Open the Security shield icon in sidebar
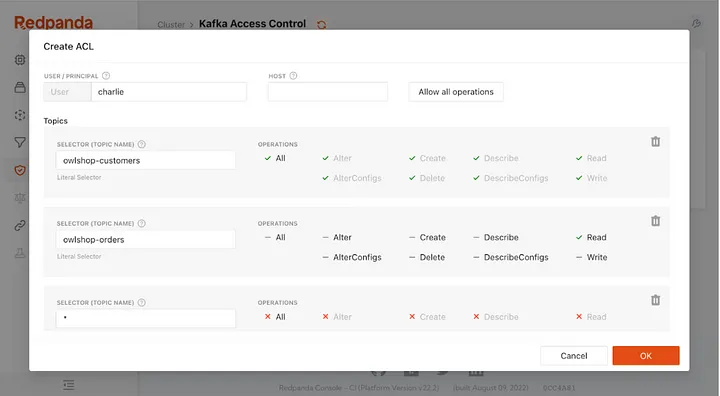 point(20,170)
